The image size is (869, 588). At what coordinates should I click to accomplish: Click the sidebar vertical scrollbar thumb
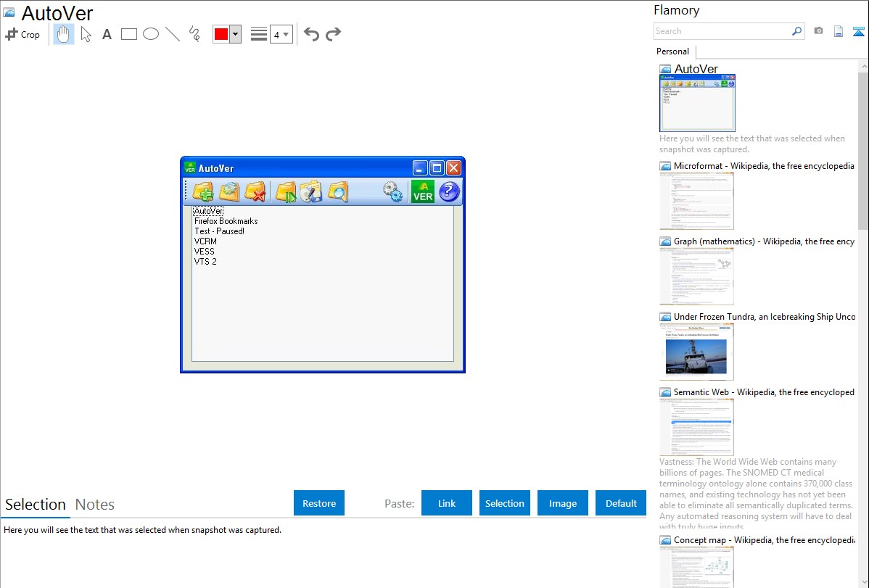863,151
